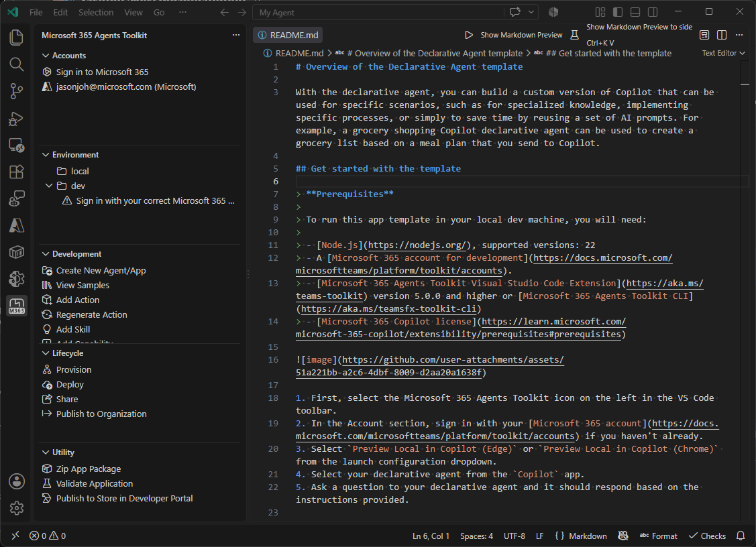Open the Accounts icon in activity bar

16,481
